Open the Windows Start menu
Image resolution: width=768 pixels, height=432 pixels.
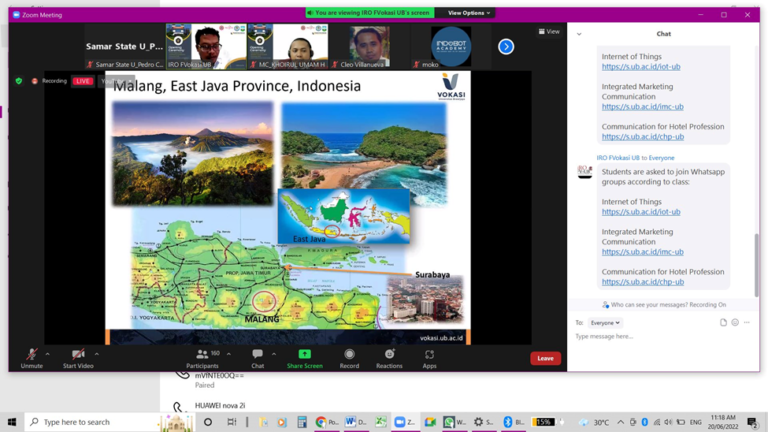12,422
